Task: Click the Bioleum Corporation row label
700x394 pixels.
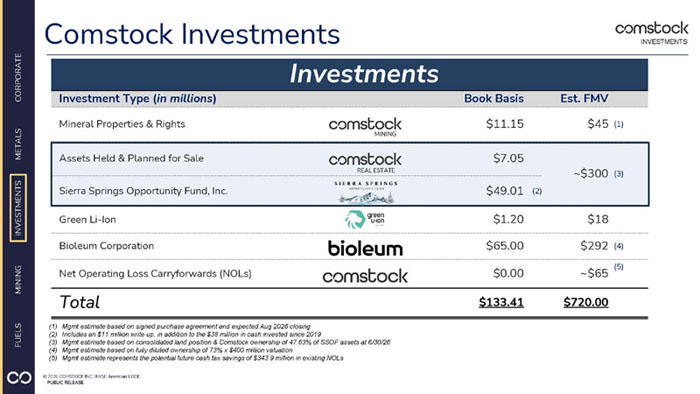Action: click(106, 246)
